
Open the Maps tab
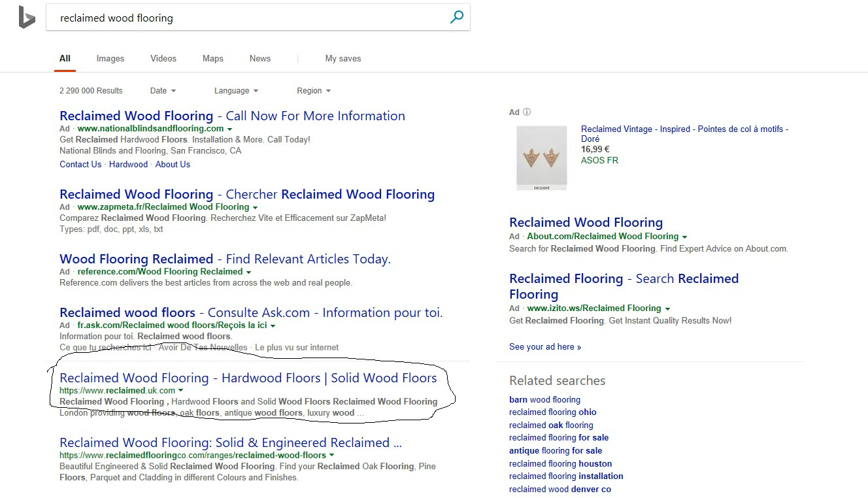pyautogui.click(x=212, y=59)
